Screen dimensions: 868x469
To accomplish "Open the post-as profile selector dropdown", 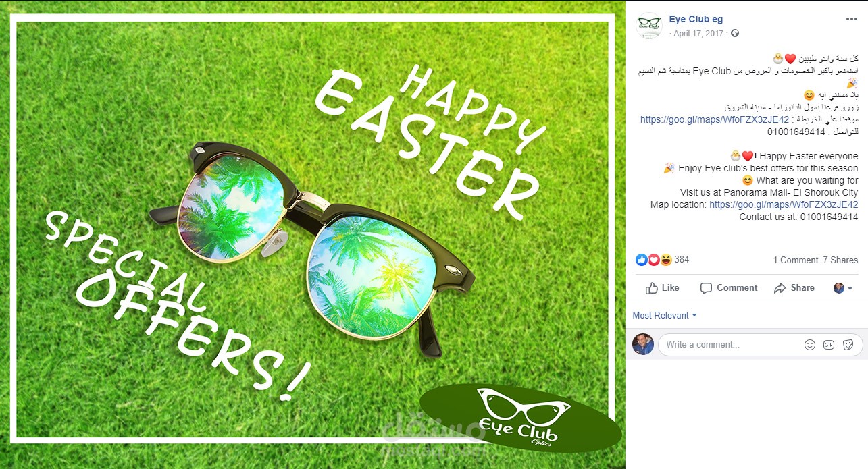I will [x=843, y=288].
